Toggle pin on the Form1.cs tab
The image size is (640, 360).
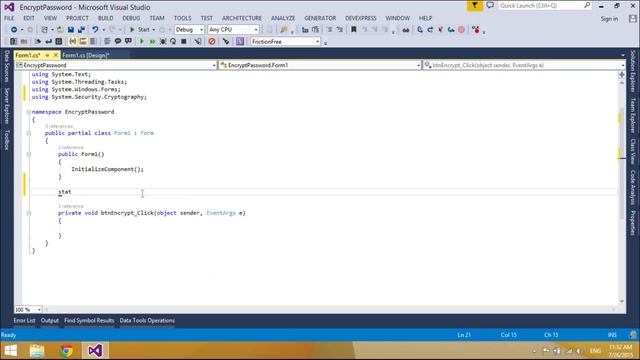[x=47, y=55]
